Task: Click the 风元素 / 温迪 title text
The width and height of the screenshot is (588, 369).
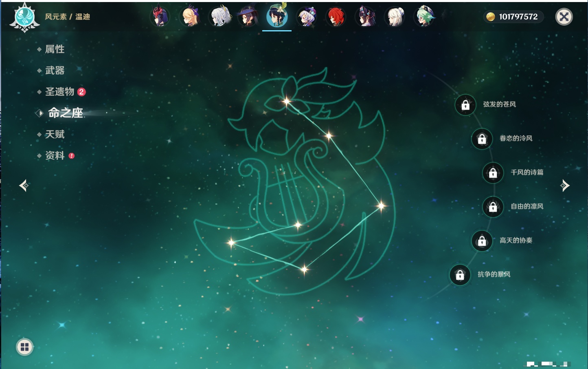Action: (68, 17)
